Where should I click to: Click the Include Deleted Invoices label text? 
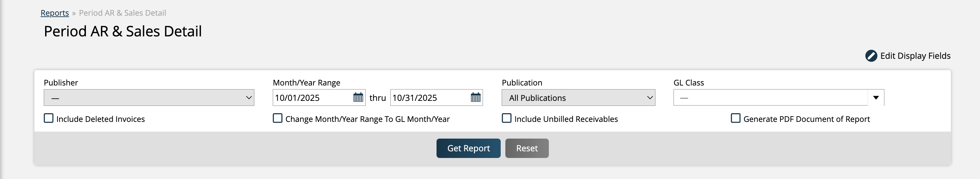tap(100, 119)
